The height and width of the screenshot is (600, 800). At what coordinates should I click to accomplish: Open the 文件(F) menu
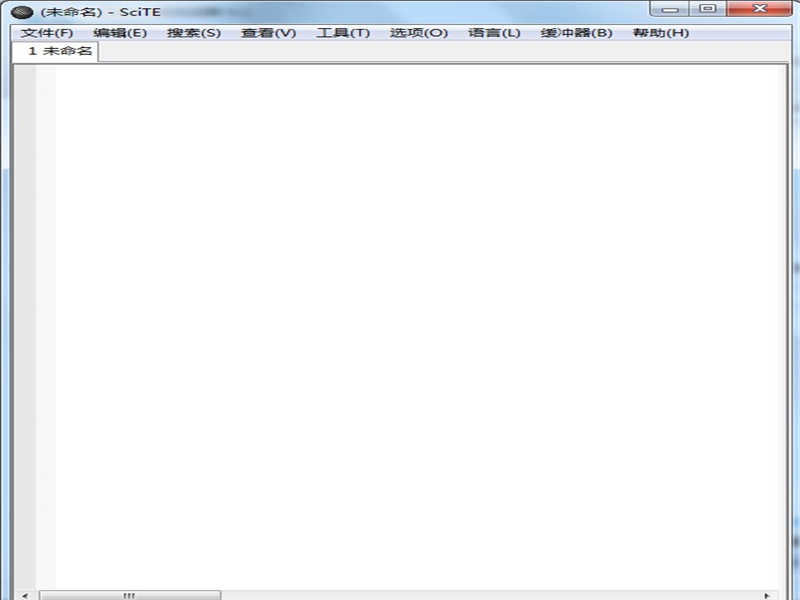click(x=47, y=33)
